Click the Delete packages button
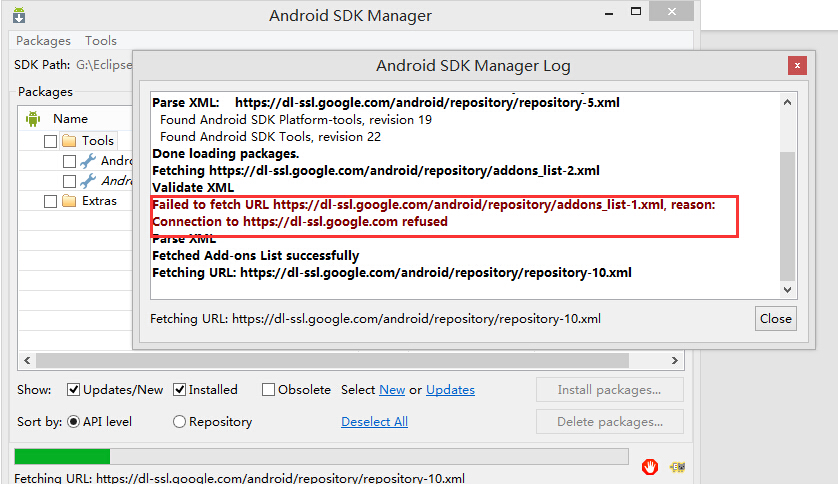The height and width of the screenshot is (487, 838). tap(609, 422)
